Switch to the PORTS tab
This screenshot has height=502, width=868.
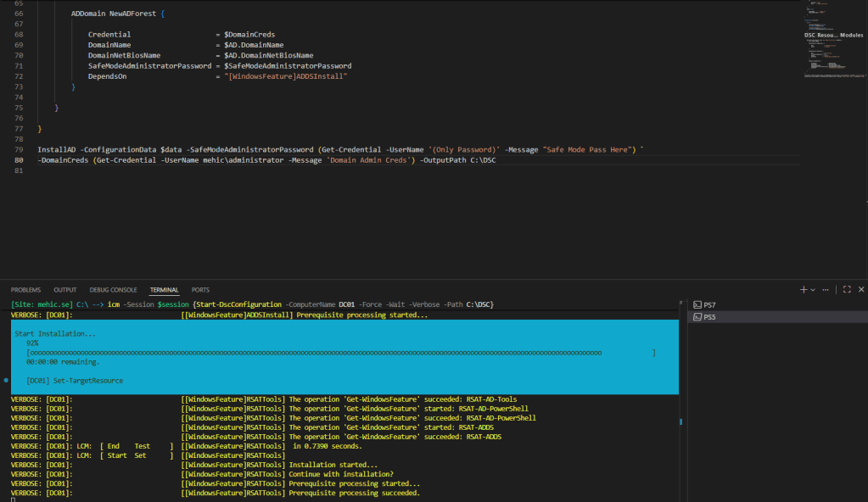200,290
